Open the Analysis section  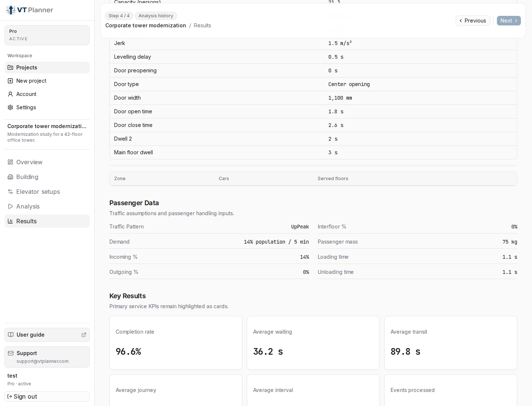47,206
